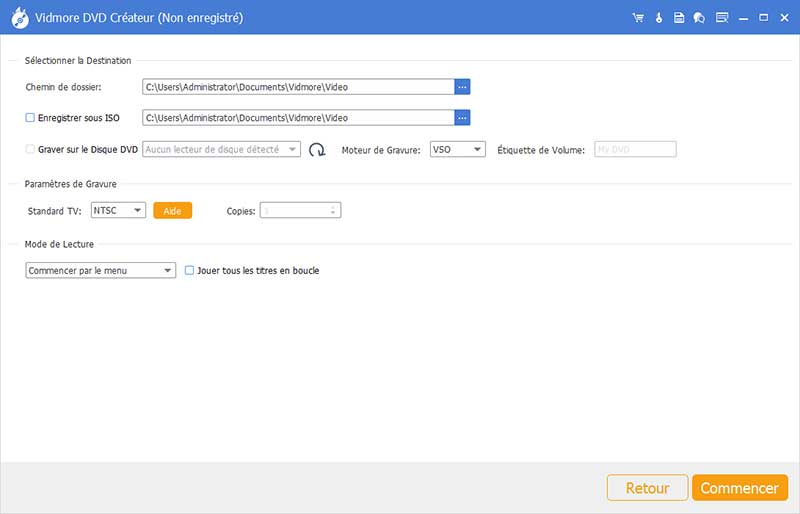Image resolution: width=800 pixels, height=514 pixels.
Task: Enable Enregistrer sous ISO checkbox
Action: (x=30, y=118)
